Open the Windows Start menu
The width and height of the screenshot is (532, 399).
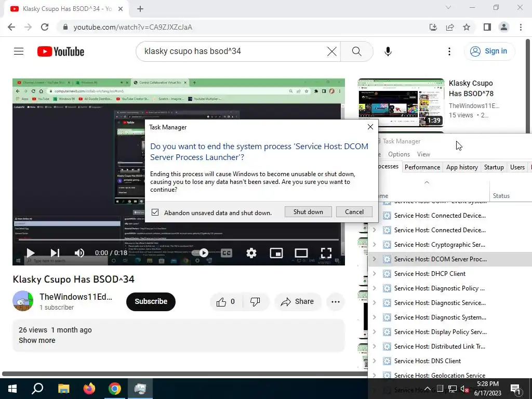click(12, 389)
